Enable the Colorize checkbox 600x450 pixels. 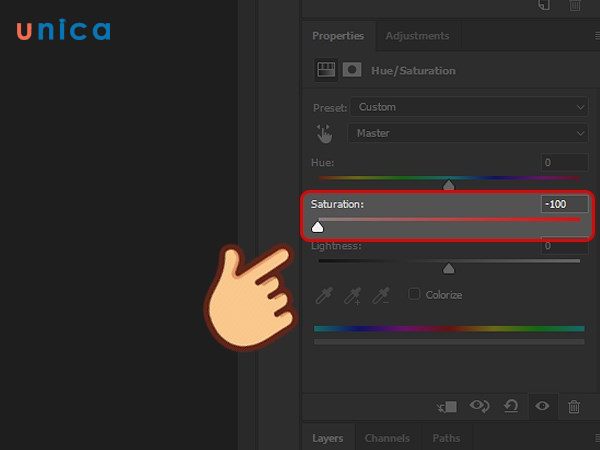coord(414,294)
